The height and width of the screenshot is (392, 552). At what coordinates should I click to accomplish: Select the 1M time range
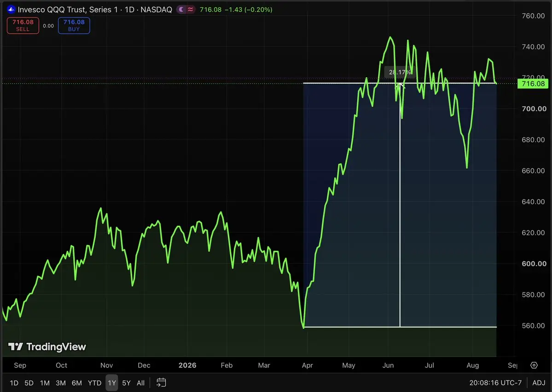point(45,383)
